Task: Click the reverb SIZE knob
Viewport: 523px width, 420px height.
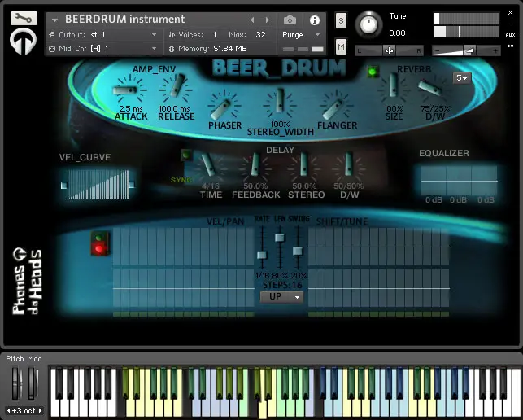Action: pos(393,87)
